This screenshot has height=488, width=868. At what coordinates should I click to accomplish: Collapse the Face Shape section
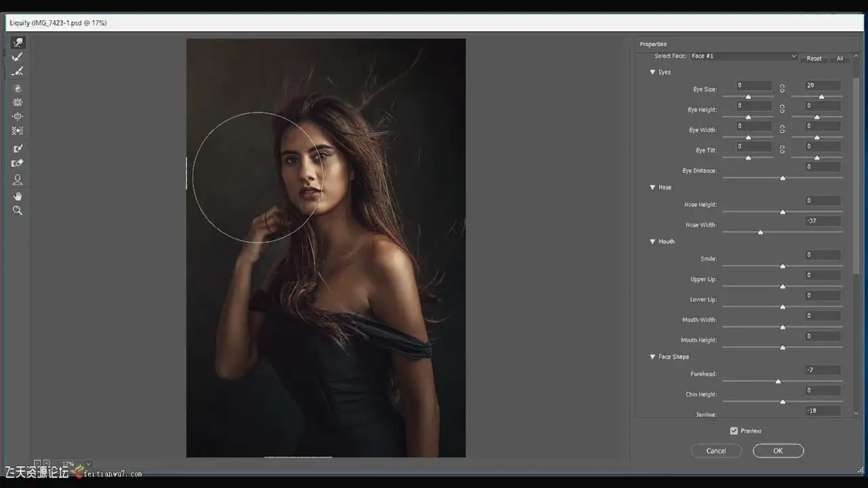pos(652,357)
